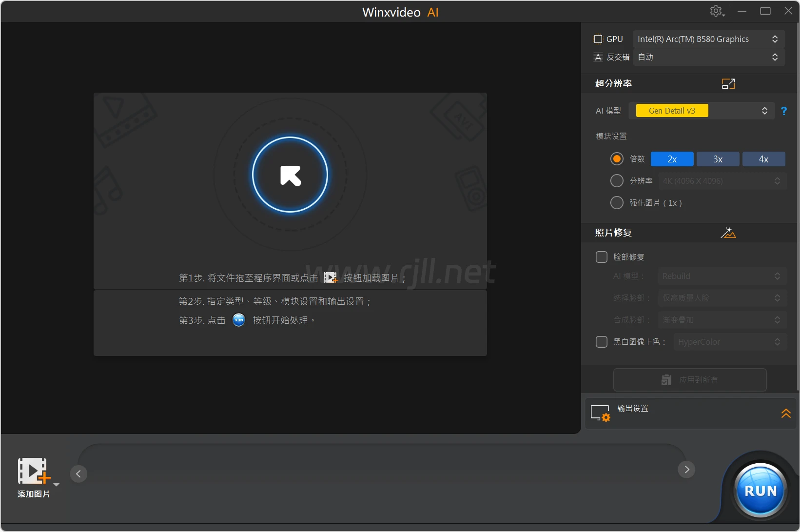Choose the 3x scale button

tap(718, 159)
